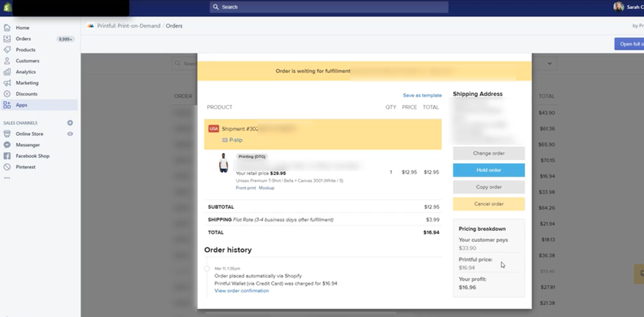Click the Change order button
This screenshot has height=317, width=644.
[489, 153]
